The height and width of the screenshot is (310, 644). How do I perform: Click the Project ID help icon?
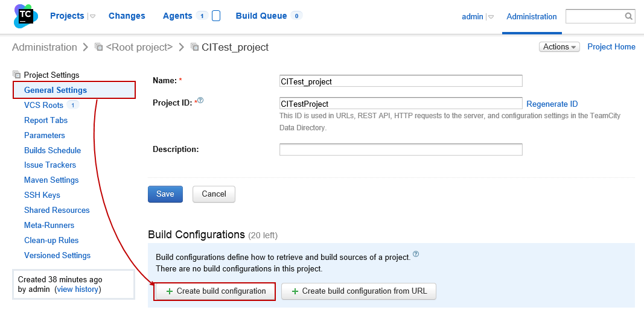(200, 101)
